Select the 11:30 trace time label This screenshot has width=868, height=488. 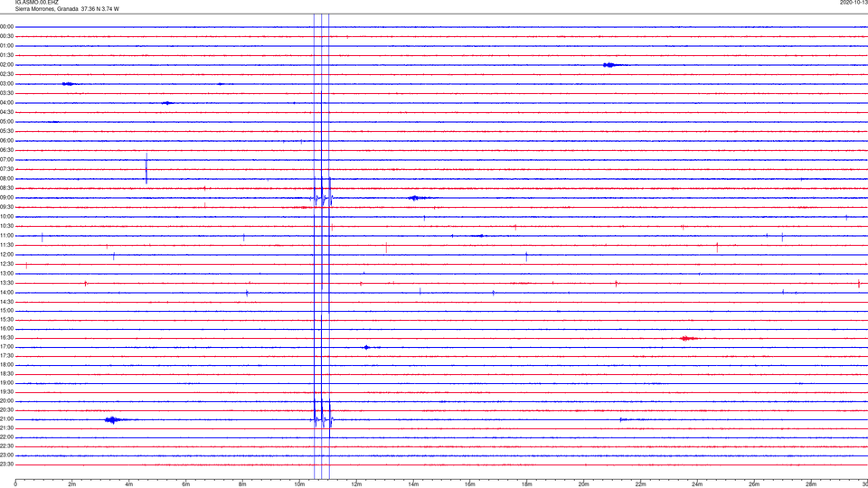click(7, 245)
